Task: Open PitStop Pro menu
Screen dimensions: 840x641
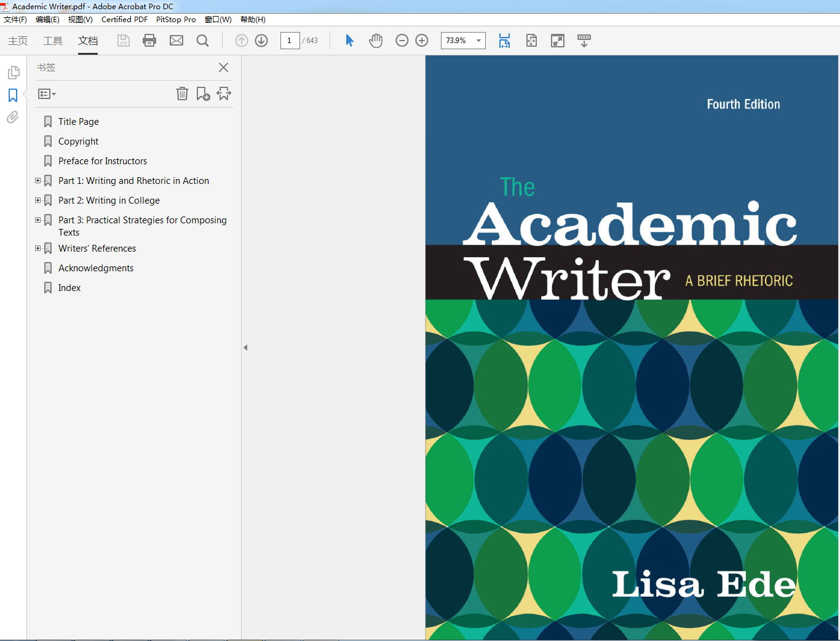Action: pyautogui.click(x=176, y=20)
